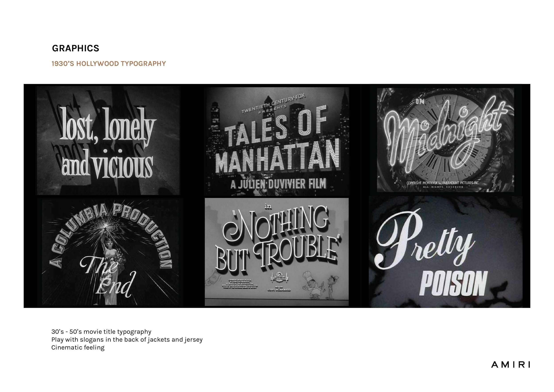The width and height of the screenshot is (554, 392).
Task: Click the chef cartoon character figure
Action: tap(311, 285)
